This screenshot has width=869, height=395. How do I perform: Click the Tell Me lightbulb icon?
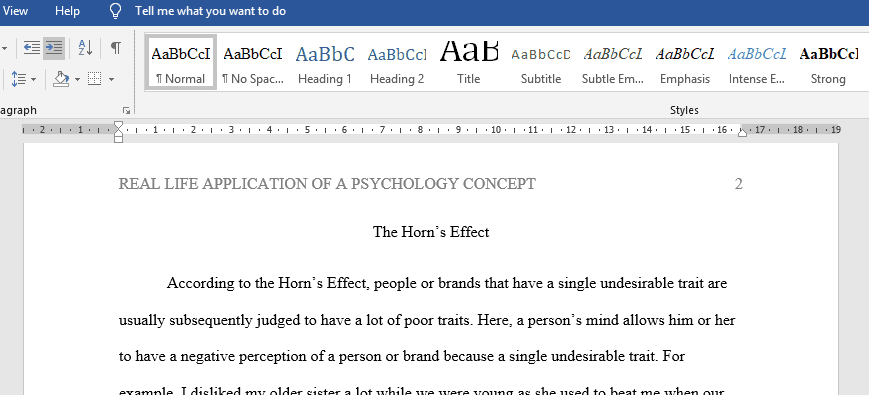pos(115,11)
